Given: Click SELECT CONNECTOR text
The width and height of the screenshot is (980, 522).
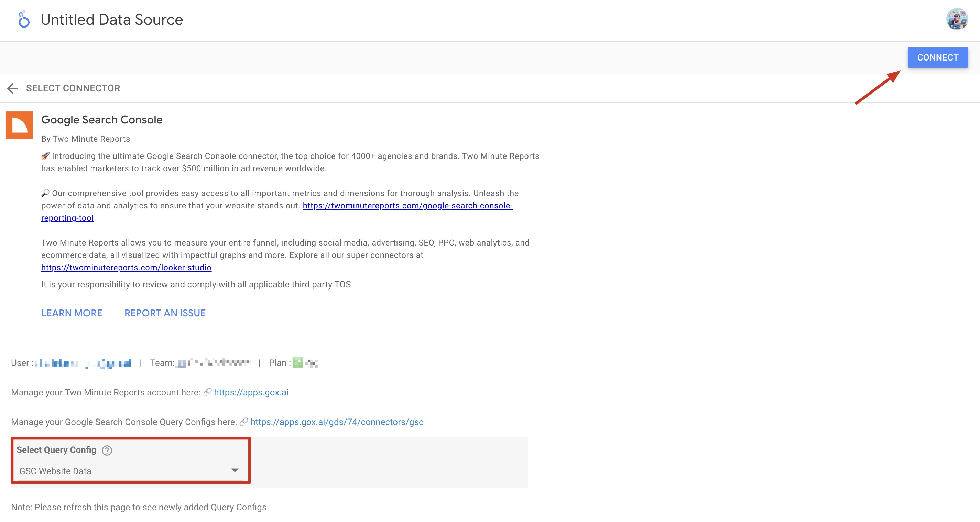Looking at the screenshot, I should pos(73,88).
